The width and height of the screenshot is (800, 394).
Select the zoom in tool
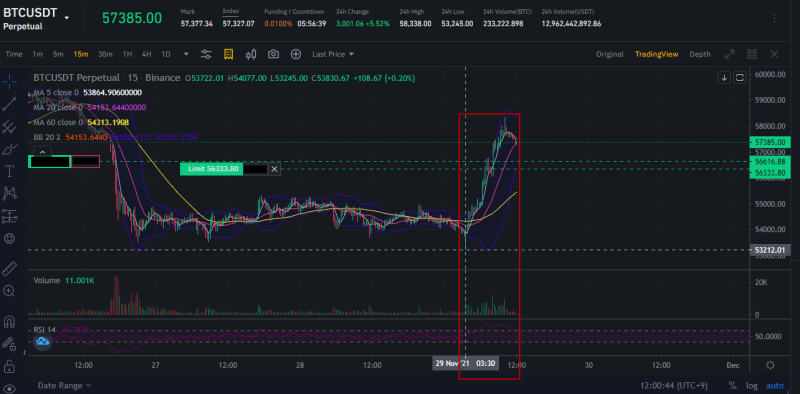pyautogui.click(x=9, y=291)
